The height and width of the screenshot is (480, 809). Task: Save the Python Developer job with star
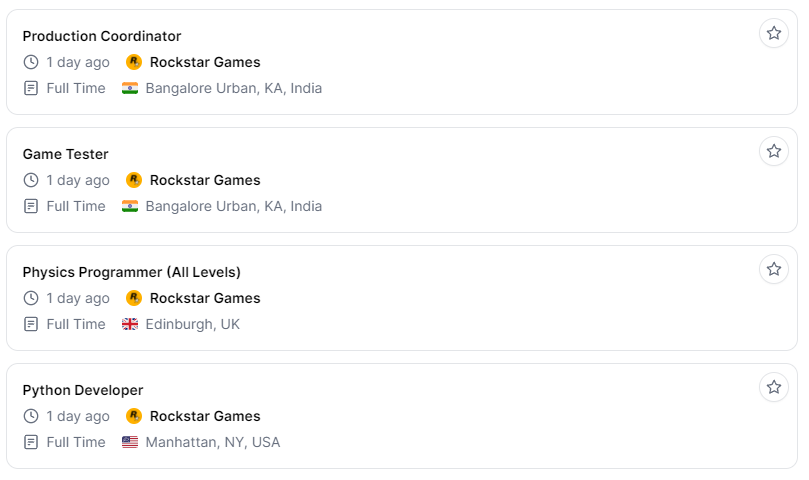coord(773,387)
